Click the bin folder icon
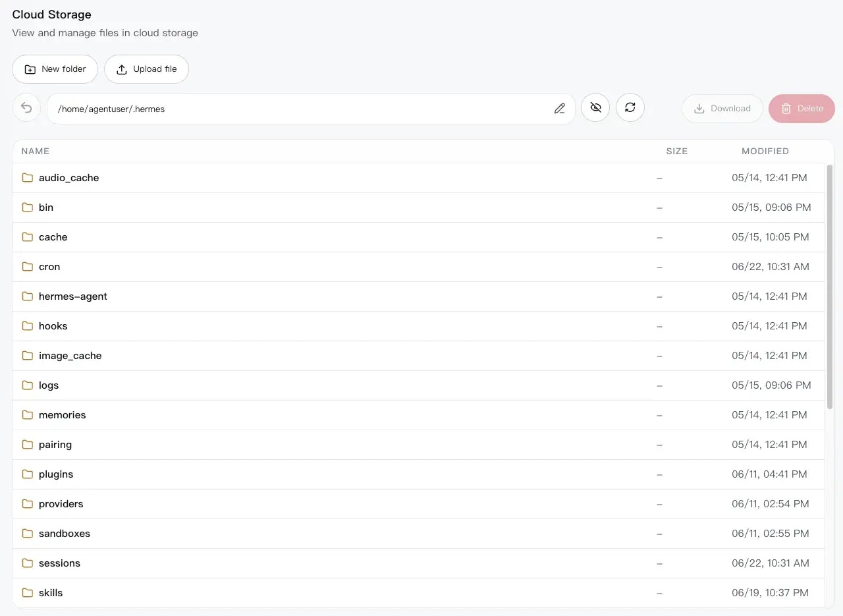 click(28, 208)
